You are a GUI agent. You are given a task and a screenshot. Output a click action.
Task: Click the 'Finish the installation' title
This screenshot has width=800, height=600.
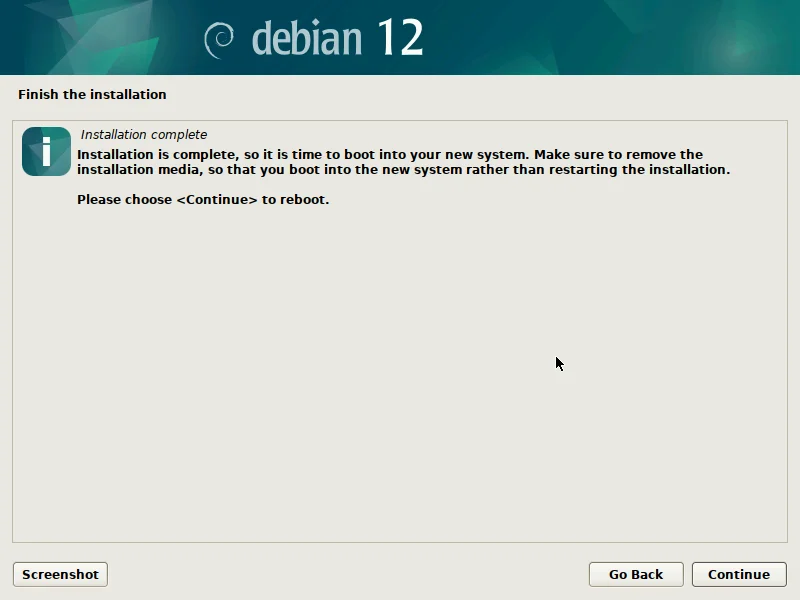tap(92, 94)
